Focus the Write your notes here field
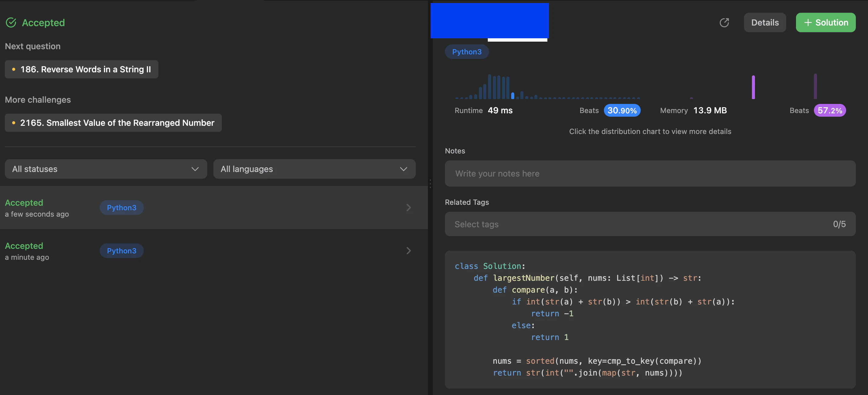Screen dimensions: 868x395 tap(650, 174)
